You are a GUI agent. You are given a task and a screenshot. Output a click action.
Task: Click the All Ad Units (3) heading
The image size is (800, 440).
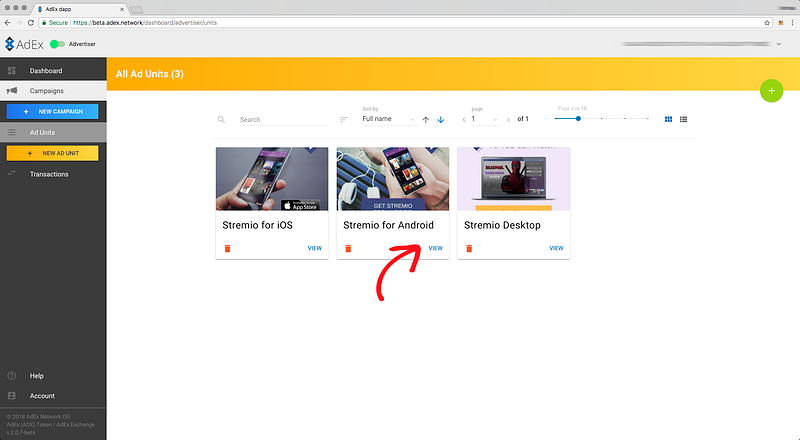(x=149, y=74)
